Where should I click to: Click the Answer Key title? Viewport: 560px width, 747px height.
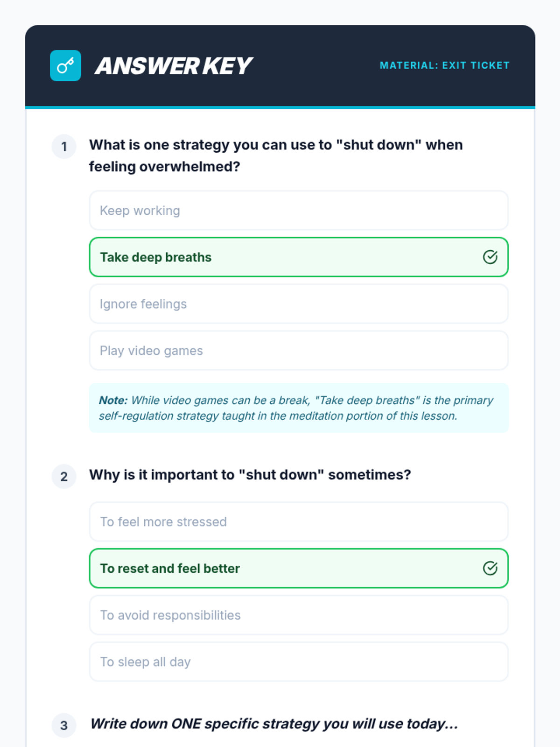[174, 66]
